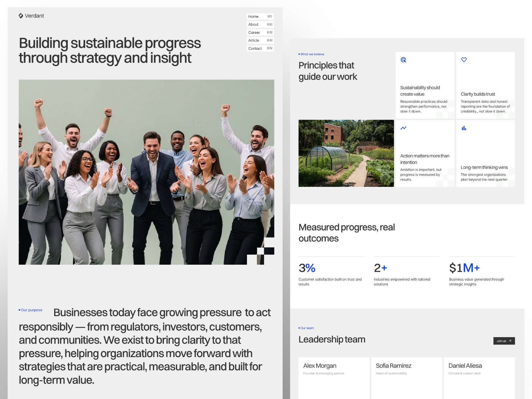532x399 pixels.
Task: Click the blue square marker beside "Our team"
Action: 300,328
